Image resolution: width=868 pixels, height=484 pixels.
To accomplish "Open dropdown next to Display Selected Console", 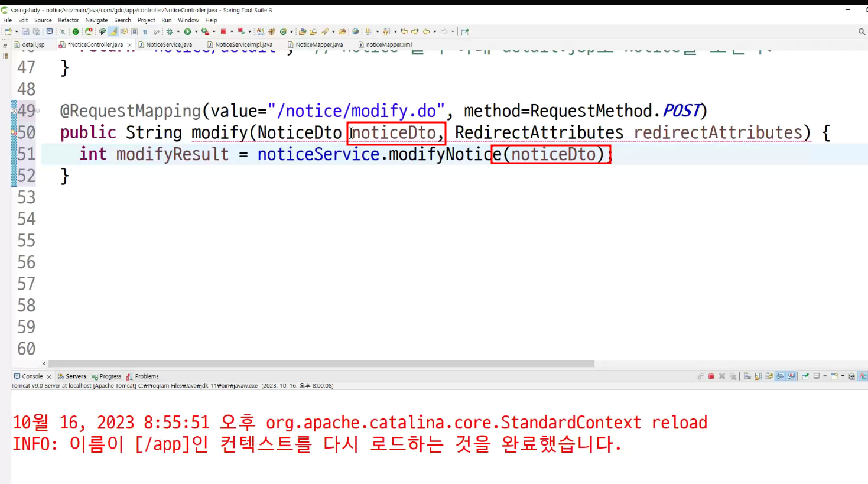I will tap(825, 376).
